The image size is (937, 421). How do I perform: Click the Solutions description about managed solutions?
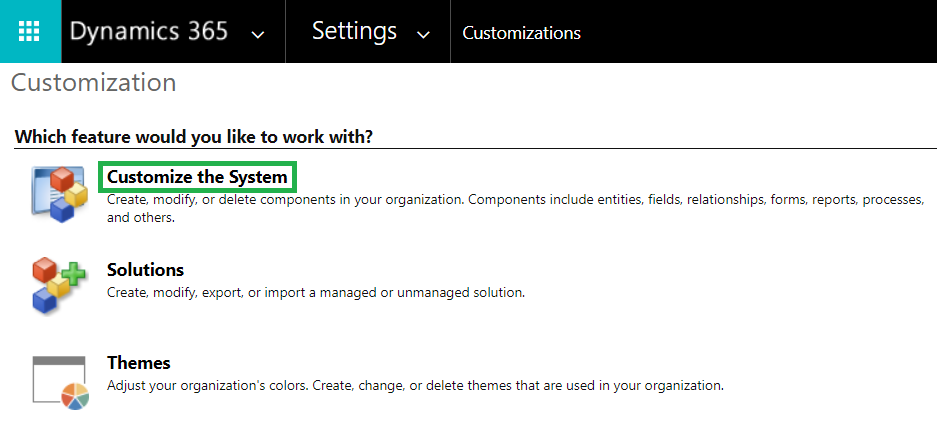point(315,292)
